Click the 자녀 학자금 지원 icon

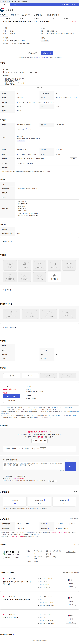[x=69, y=265]
